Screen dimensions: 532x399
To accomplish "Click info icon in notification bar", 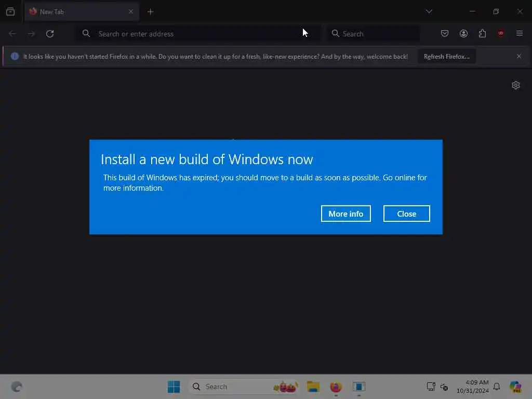I will pyautogui.click(x=15, y=56).
